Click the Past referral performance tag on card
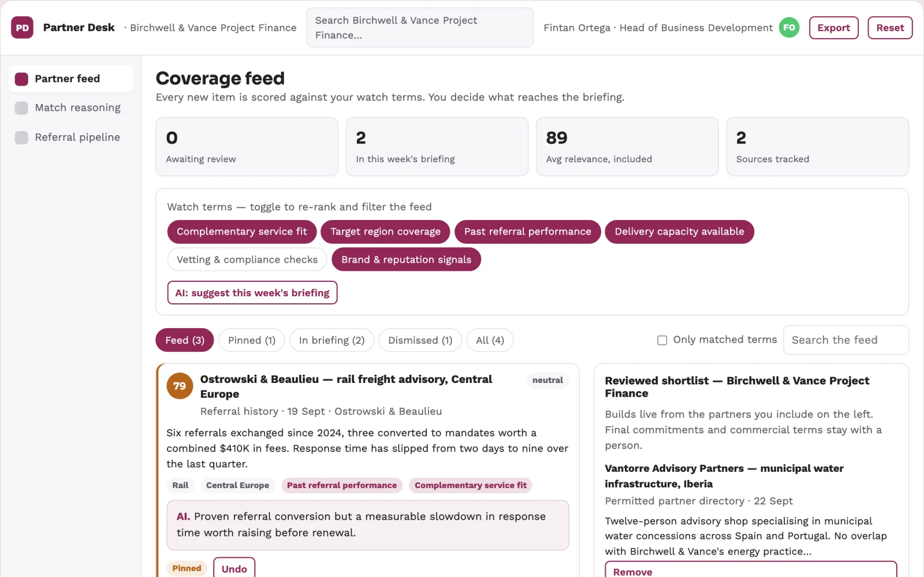Image resolution: width=924 pixels, height=577 pixels. click(342, 486)
